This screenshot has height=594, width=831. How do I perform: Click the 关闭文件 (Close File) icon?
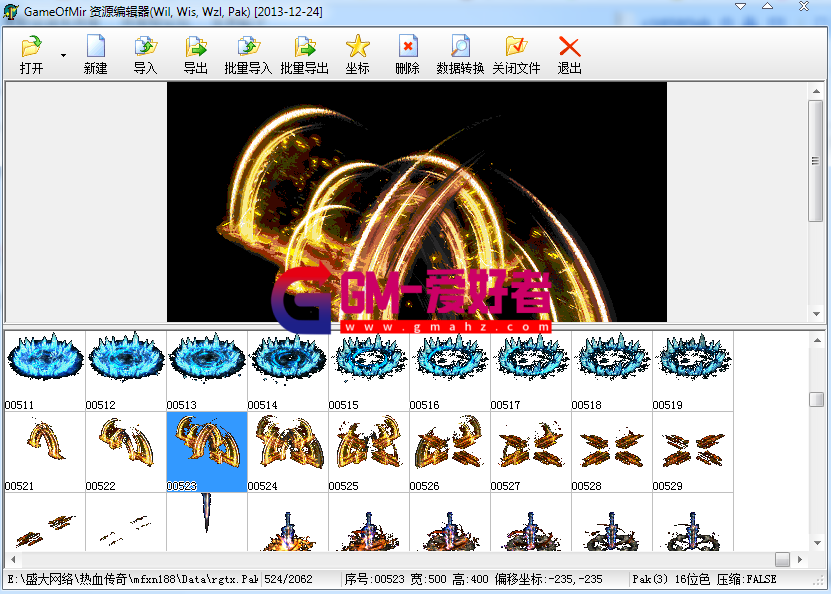click(516, 47)
